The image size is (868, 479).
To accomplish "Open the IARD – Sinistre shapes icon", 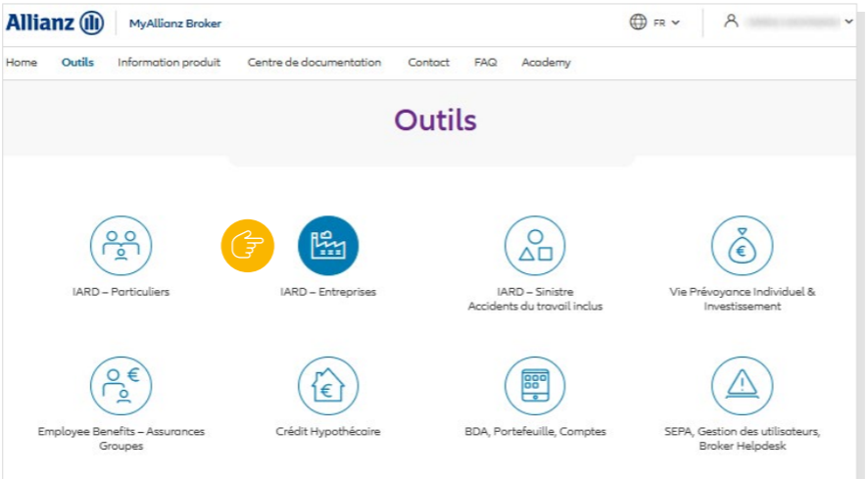I will tap(535, 246).
